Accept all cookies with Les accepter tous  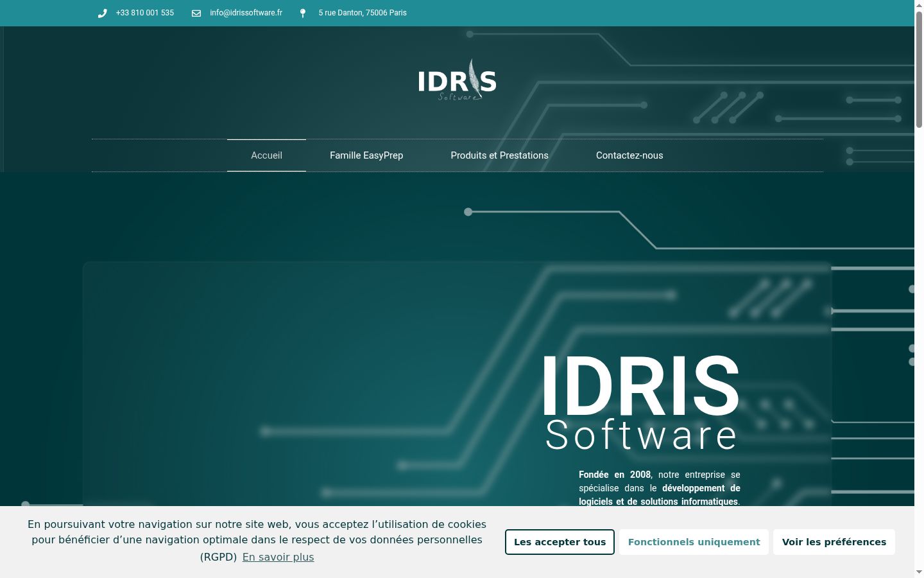[560, 542]
